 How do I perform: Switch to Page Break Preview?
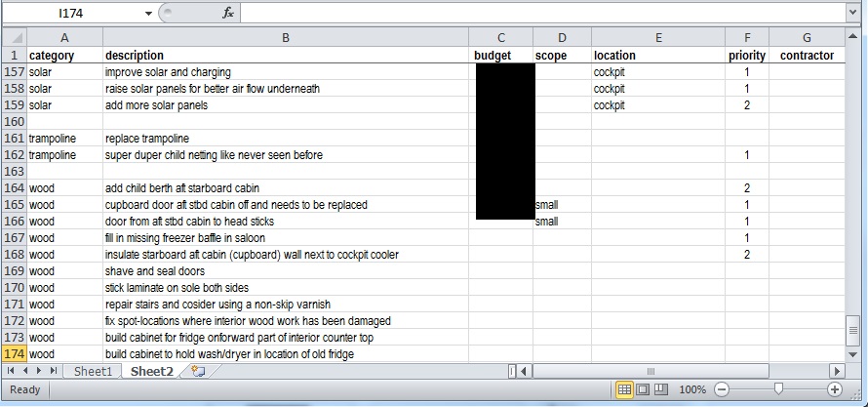click(660, 389)
